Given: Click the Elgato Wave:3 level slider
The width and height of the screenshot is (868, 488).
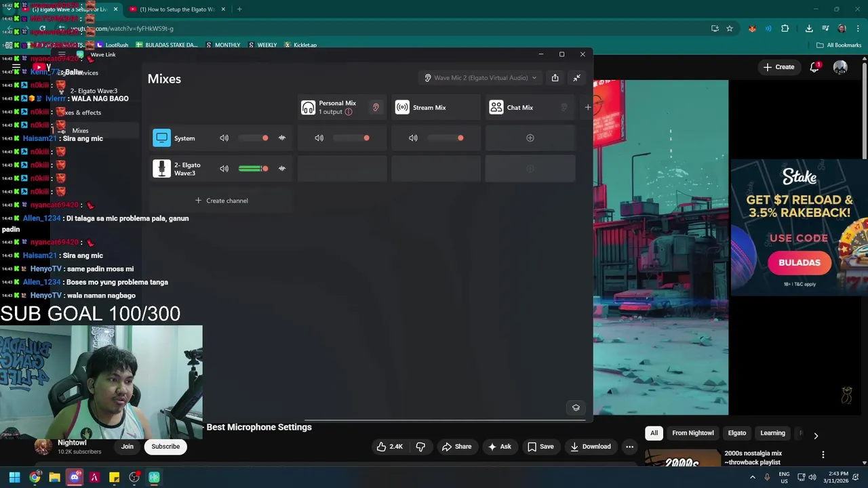Looking at the screenshot, I should [x=254, y=169].
